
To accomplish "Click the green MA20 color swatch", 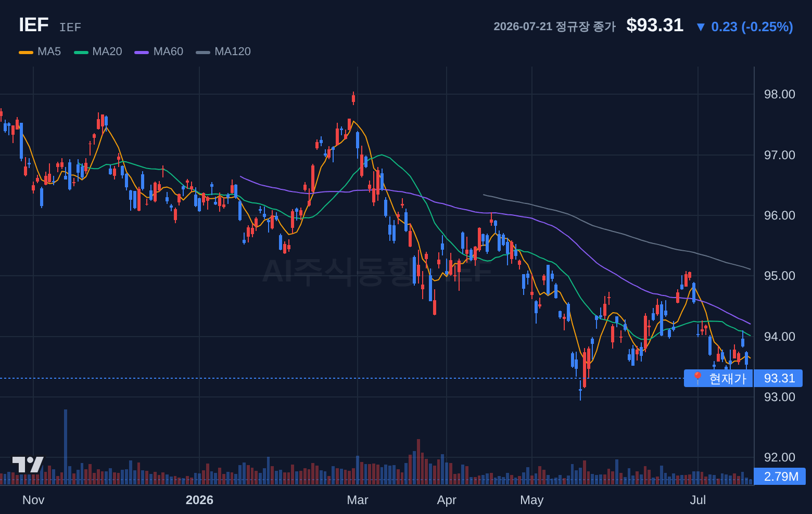I will (81, 52).
